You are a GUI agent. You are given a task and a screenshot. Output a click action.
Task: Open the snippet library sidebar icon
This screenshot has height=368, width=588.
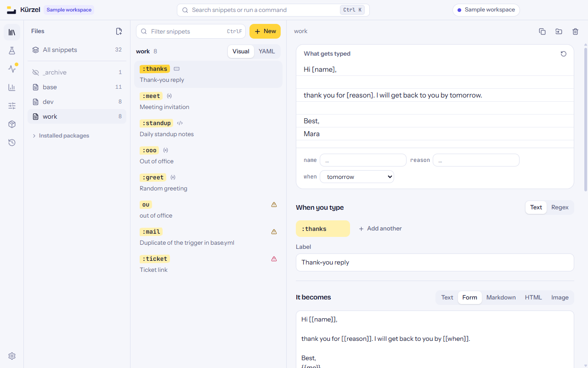pyautogui.click(x=12, y=32)
